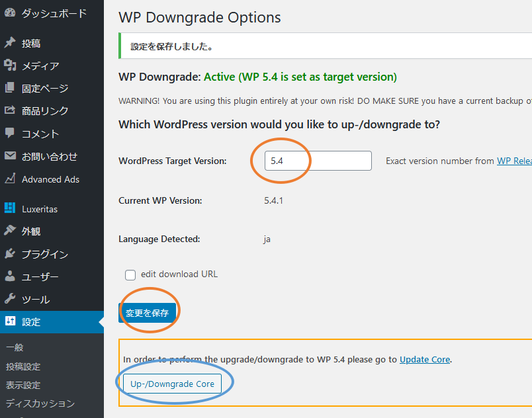This screenshot has width=532, height=418.
Task: Click the ユーザー person icon
Action: 10,276
